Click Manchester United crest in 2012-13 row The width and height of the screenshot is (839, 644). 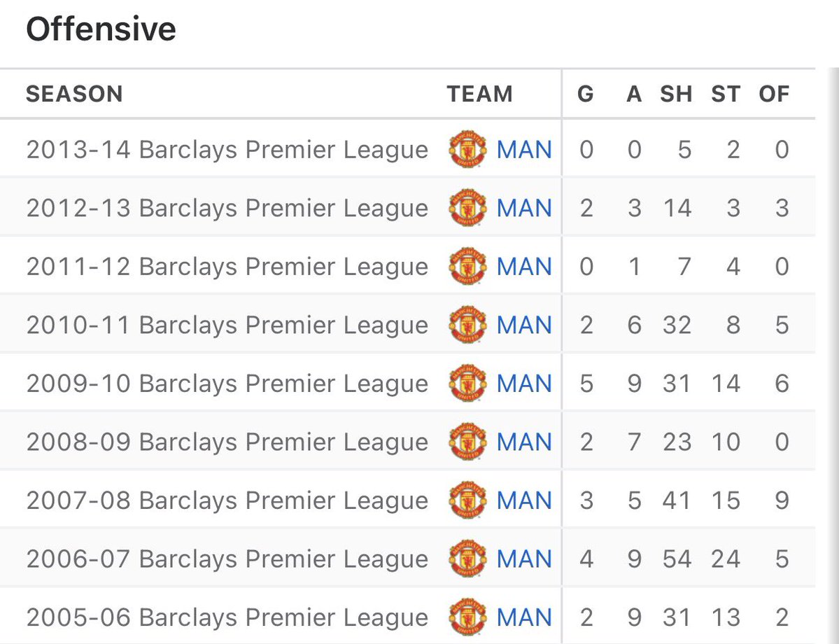467,208
